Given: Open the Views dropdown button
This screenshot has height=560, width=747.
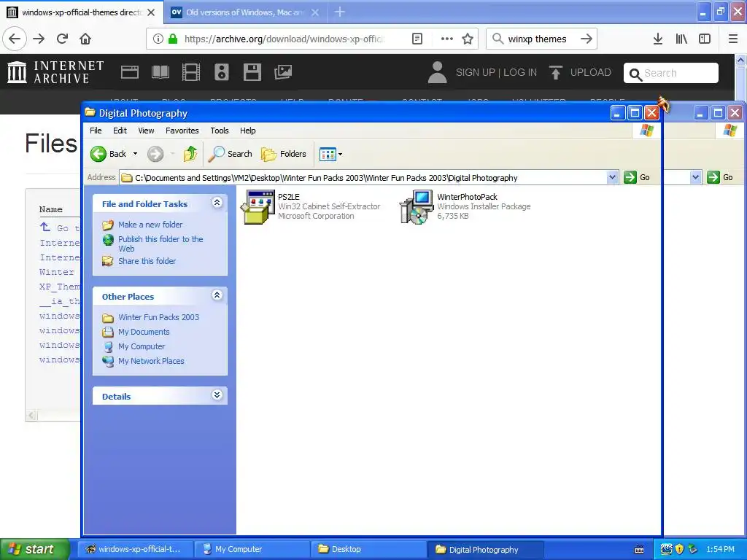Looking at the screenshot, I should (x=330, y=154).
